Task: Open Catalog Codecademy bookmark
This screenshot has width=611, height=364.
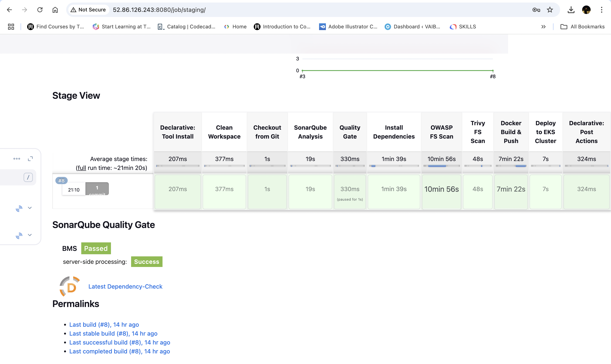Action: 186,26
